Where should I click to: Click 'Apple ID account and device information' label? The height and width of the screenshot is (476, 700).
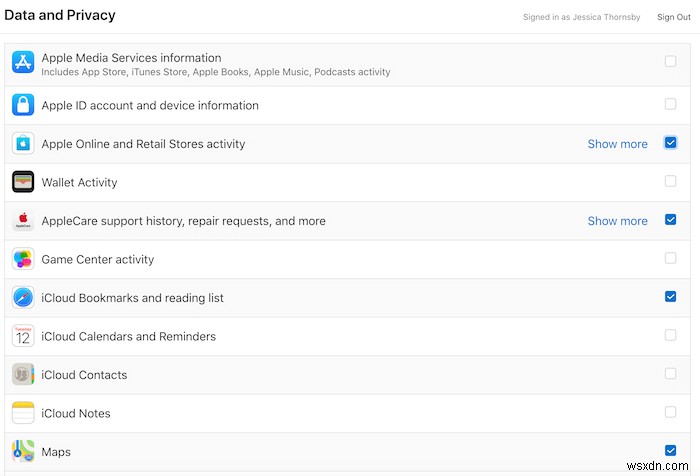[x=150, y=105]
